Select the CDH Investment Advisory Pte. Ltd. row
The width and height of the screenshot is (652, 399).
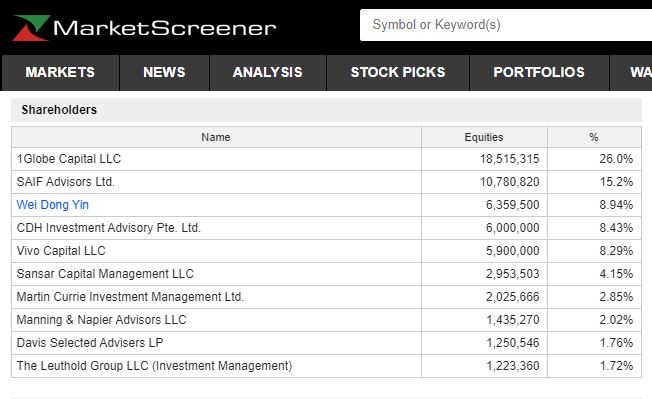coord(326,228)
